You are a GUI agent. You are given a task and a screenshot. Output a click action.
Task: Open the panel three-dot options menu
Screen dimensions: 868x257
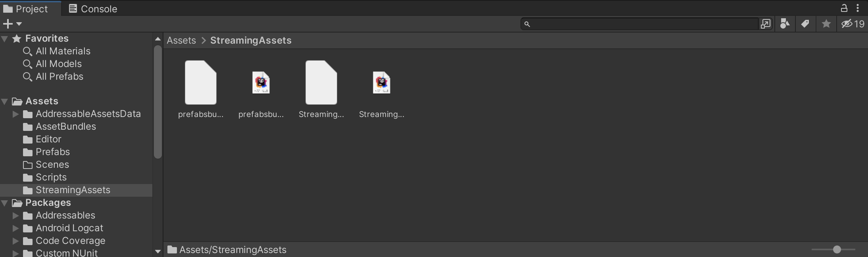pyautogui.click(x=858, y=8)
